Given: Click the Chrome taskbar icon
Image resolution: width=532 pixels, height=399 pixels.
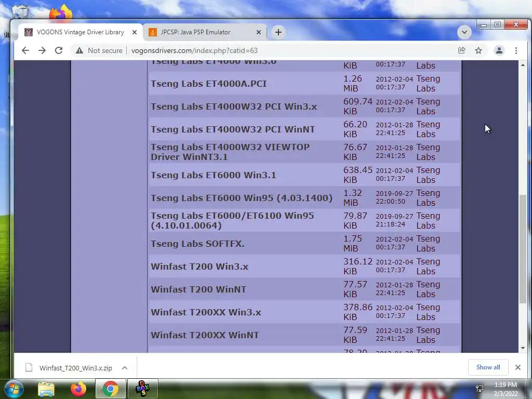Looking at the screenshot, I should click(x=110, y=389).
